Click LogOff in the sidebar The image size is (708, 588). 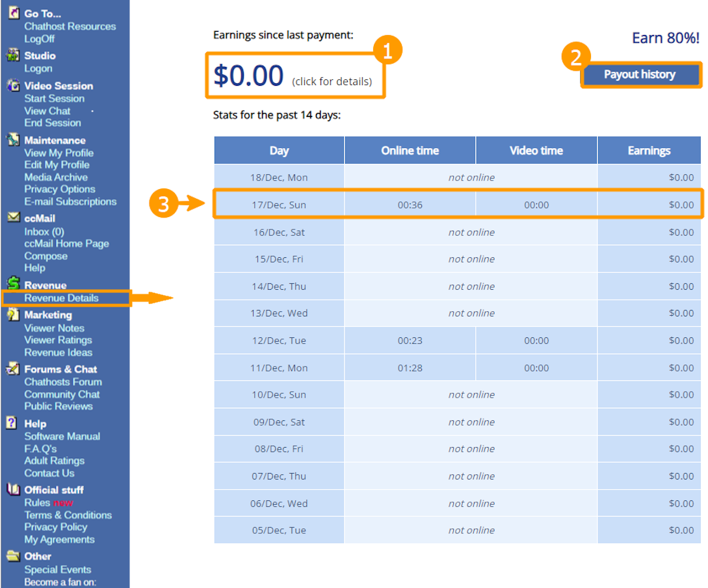[x=40, y=39]
